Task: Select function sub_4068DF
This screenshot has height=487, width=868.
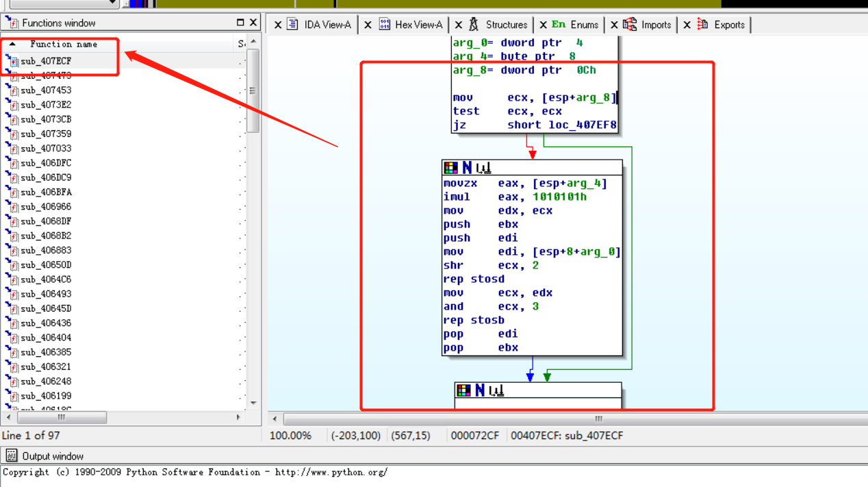Action: coord(46,221)
